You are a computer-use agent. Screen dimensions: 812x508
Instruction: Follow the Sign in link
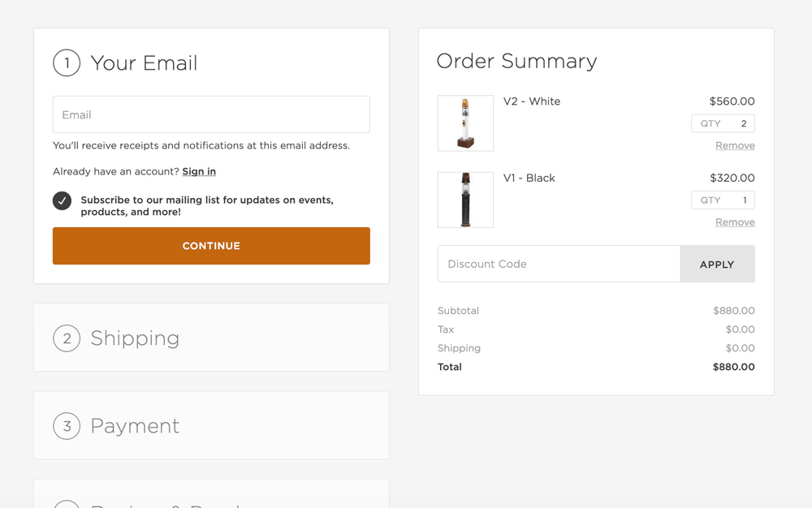coord(199,171)
